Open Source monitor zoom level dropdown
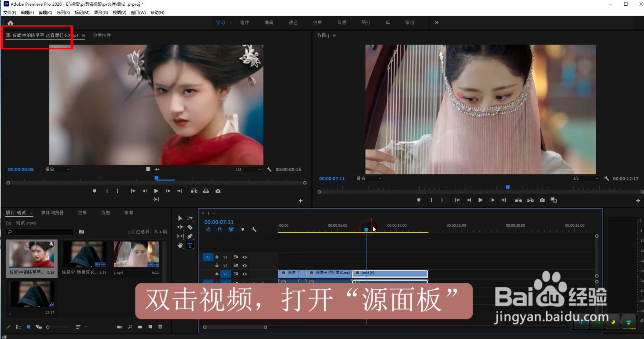Screen dimensions: 644x339 point(58,169)
